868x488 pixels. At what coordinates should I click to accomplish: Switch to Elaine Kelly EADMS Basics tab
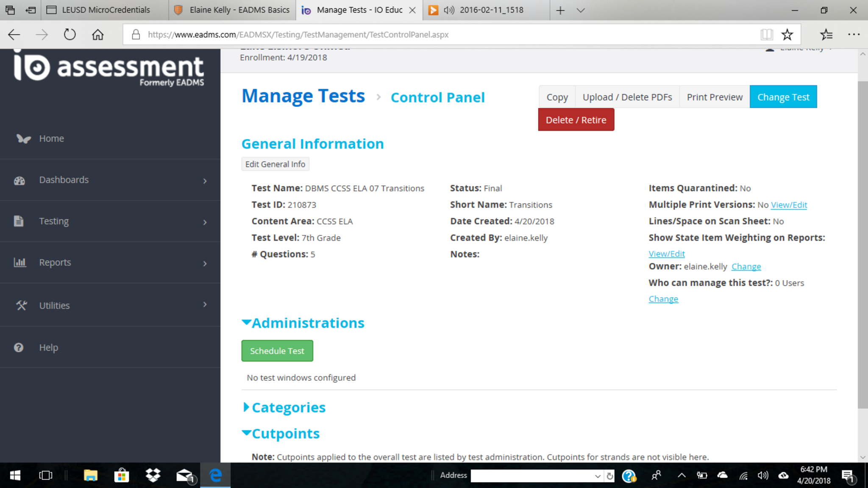[x=239, y=10]
